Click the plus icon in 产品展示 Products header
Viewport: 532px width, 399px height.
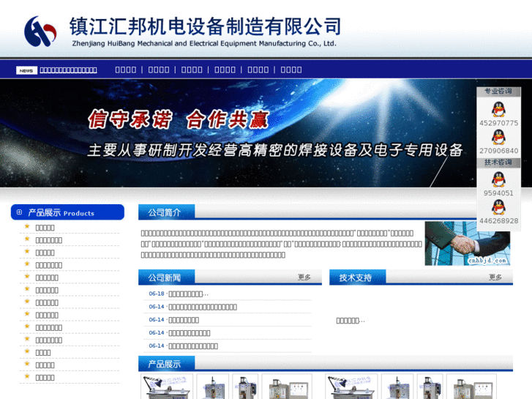coord(19,212)
